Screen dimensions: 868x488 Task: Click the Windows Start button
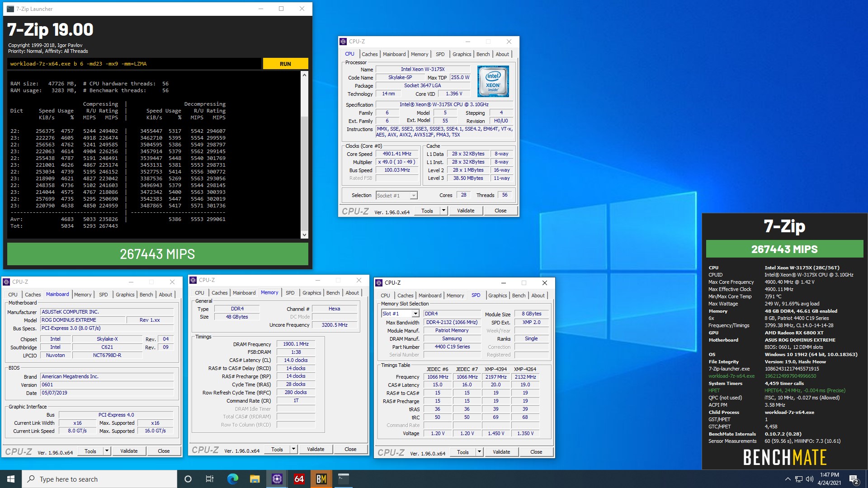[x=11, y=479]
